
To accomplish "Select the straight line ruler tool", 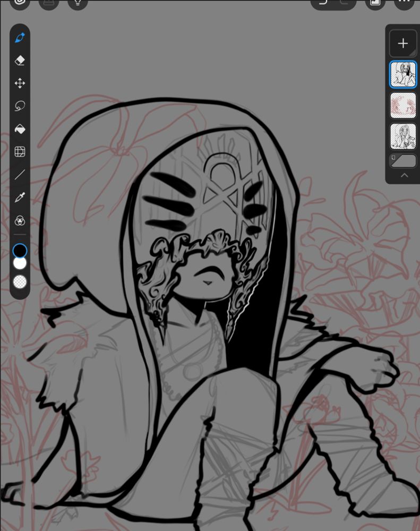I will pyautogui.click(x=20, y=175).
